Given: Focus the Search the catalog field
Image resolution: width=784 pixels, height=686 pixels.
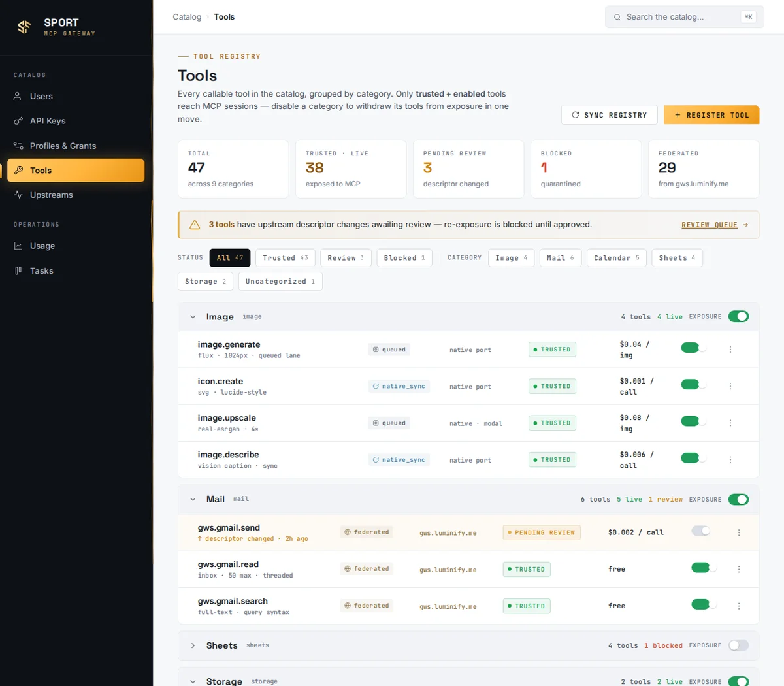Looking at the screenshot, I should tap(684, 17).
